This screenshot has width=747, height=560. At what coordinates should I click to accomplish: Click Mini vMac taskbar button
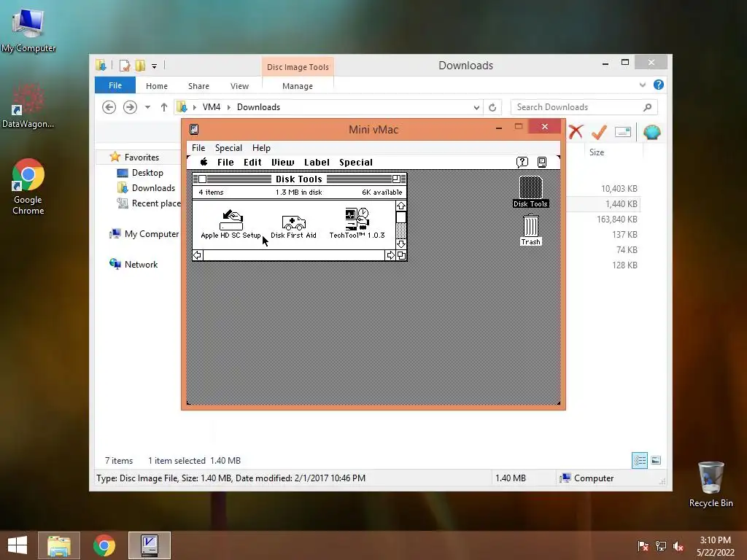click(x=149, y=545)
